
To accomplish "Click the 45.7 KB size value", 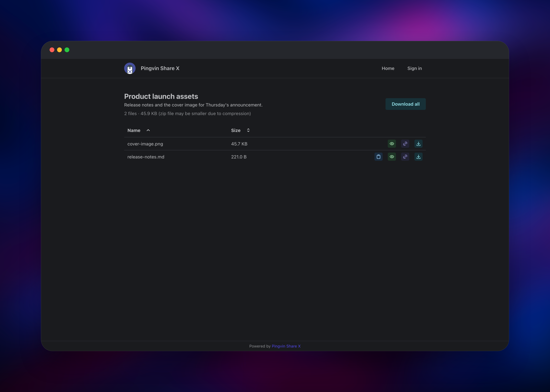I will coord(239,144).
